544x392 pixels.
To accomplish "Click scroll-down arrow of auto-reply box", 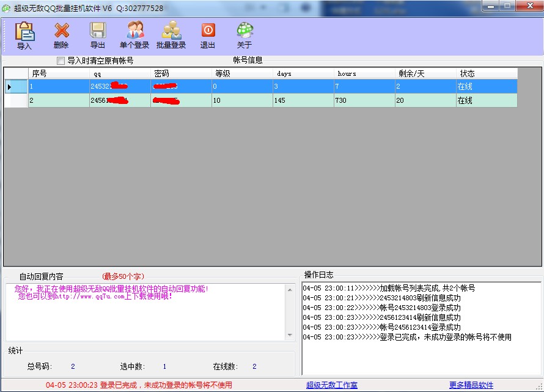I will point(290,335).
